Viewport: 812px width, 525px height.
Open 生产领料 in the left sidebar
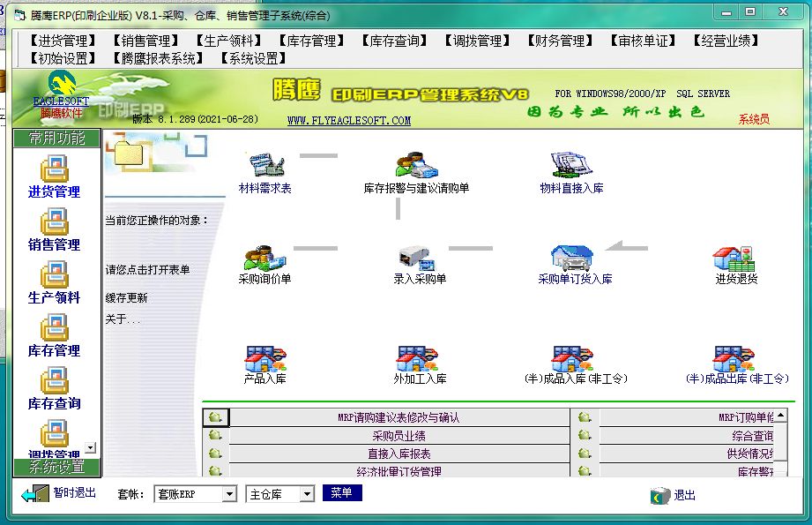point(55,282)
